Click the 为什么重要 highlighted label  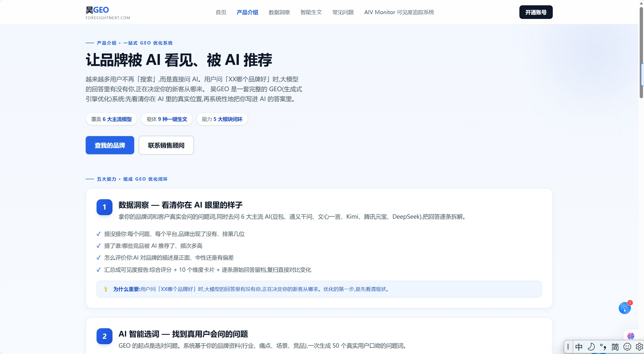point(127,289)
